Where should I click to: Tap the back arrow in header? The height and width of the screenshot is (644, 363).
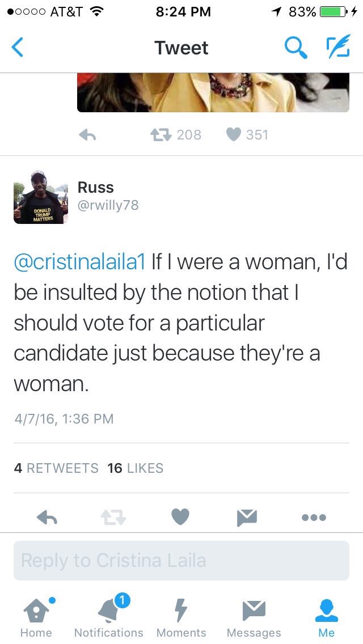(18, 48)
